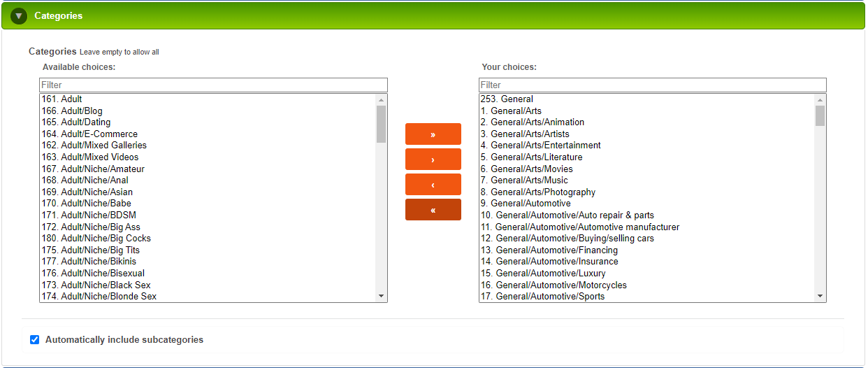
Task: Select 15. General/Automotive/Luxury entry
Action: 647,273
